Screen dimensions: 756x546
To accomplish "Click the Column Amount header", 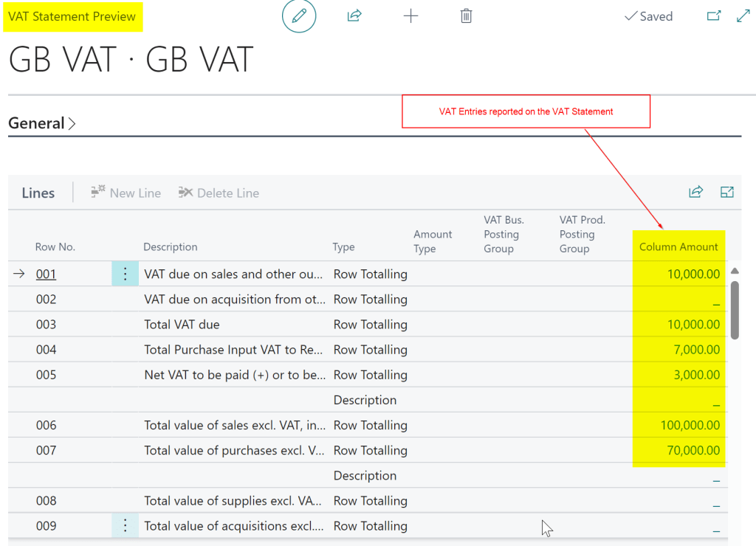I will click(x=678, y=246).
